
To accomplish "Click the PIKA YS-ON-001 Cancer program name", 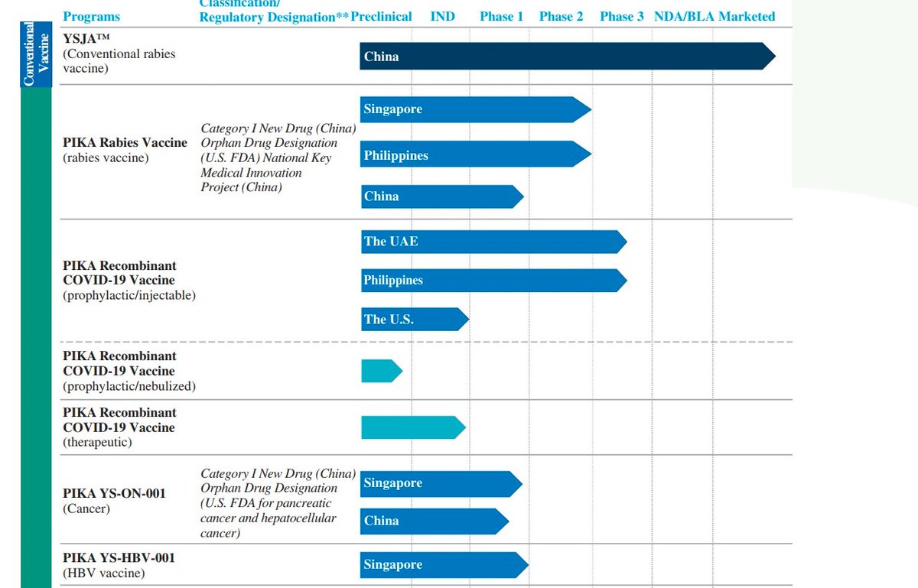I will tap(114, 500).
